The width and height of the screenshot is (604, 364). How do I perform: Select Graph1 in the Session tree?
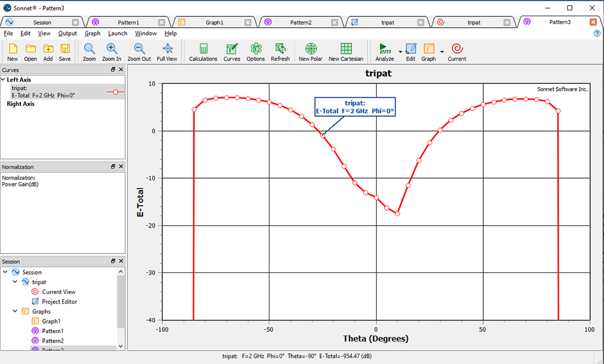coord(51,321)
